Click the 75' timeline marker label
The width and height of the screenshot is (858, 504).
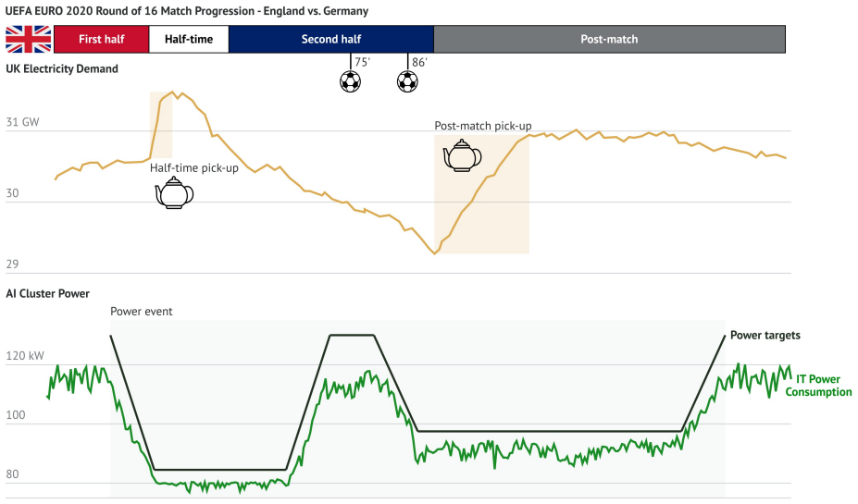tap(362, 62)
